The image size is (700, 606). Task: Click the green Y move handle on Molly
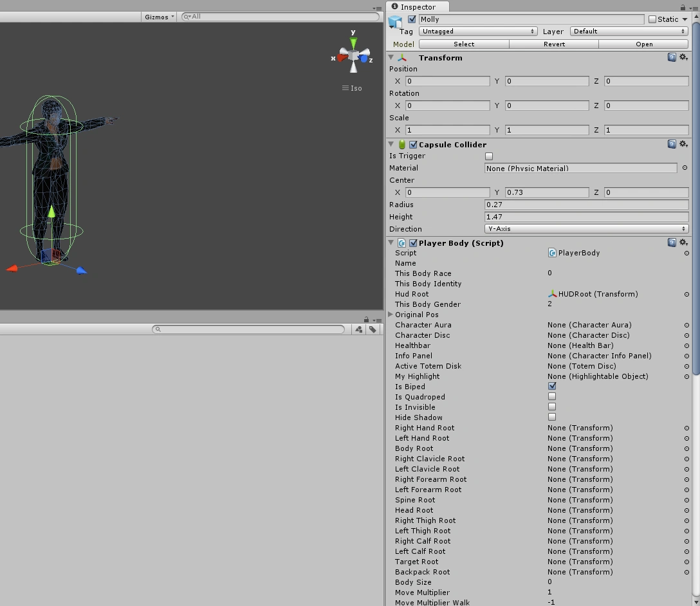pos(51,212)
